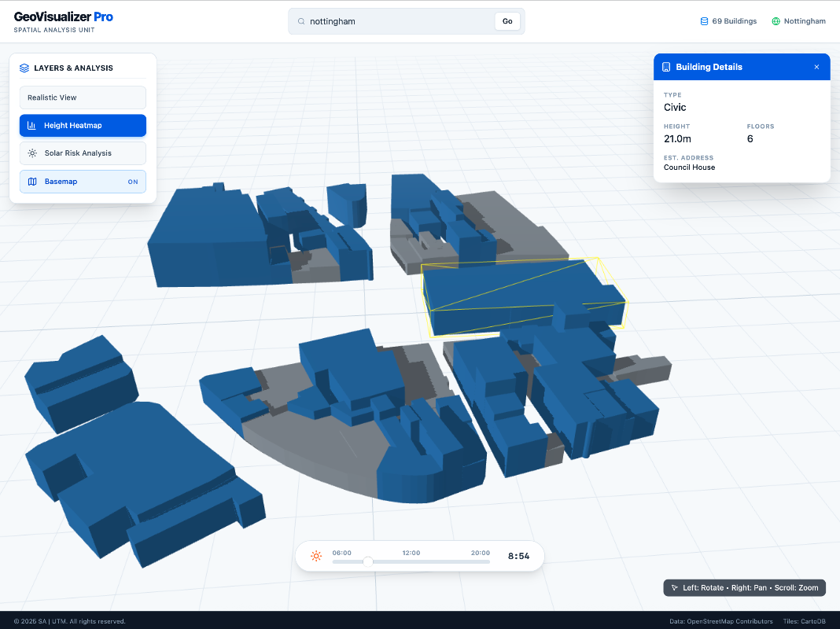
Task: Click the search magnifier icon
Action: click(301, 21)
